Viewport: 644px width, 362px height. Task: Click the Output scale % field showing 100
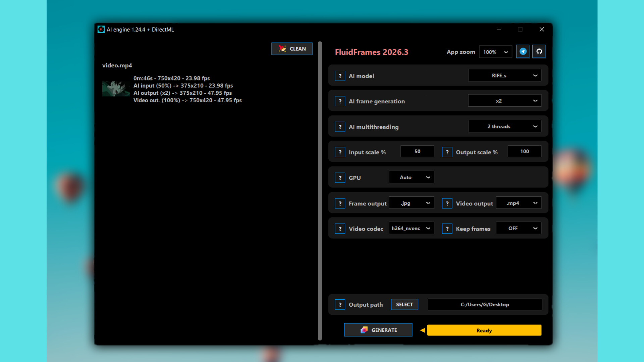(x=525, y=152)
